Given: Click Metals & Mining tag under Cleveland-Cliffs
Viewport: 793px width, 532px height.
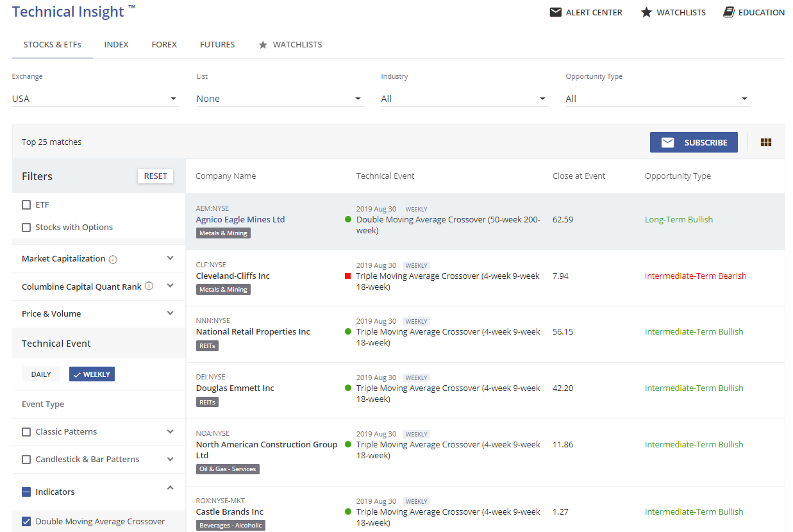Looking at the screenshot, I should 223,290.
